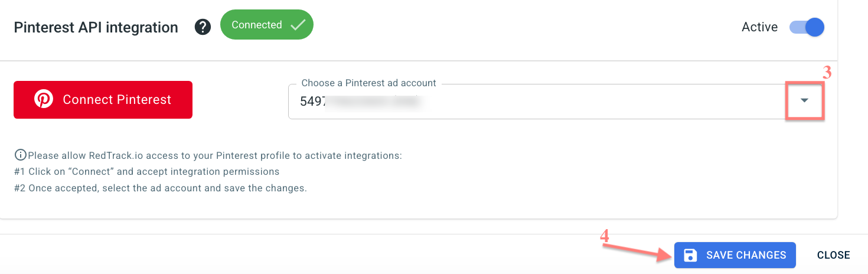Open the help question mark icon
This screenshot has width=868, height=274.
(203, 27)
